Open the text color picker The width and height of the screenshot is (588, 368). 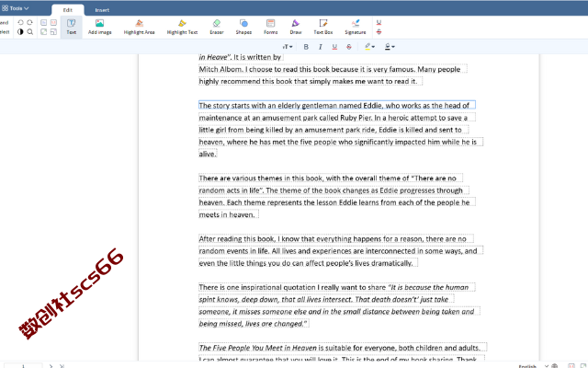390,47
